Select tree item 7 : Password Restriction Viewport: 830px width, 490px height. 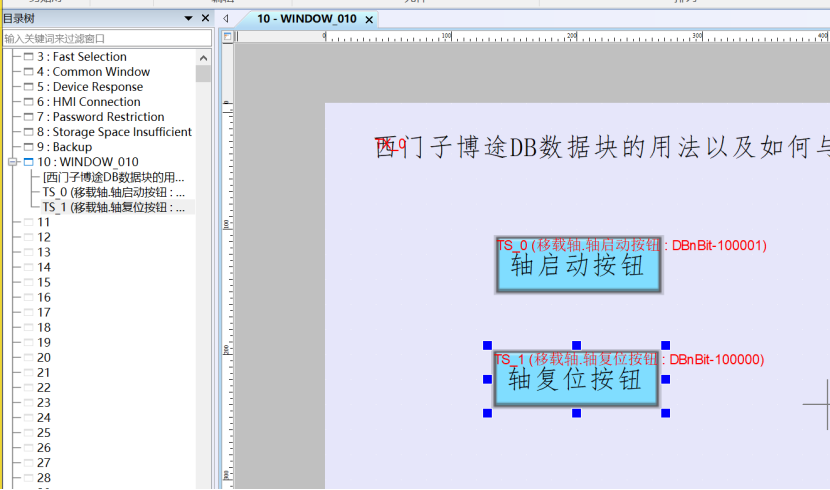tap(101, 117)
